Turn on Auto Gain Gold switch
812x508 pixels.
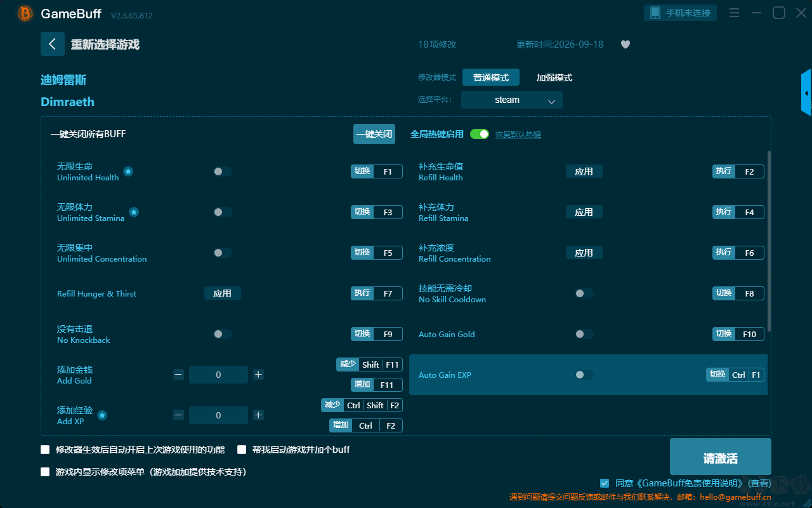point(584,334)
